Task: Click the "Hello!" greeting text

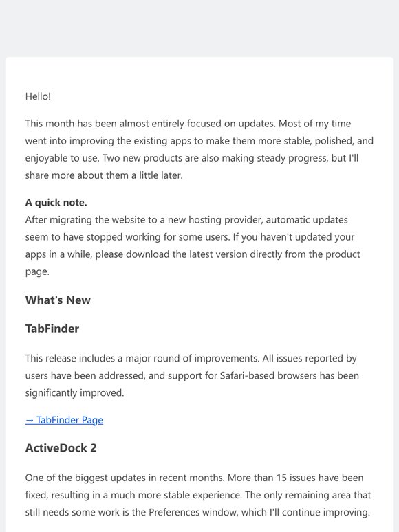Action: pos(38,96)
